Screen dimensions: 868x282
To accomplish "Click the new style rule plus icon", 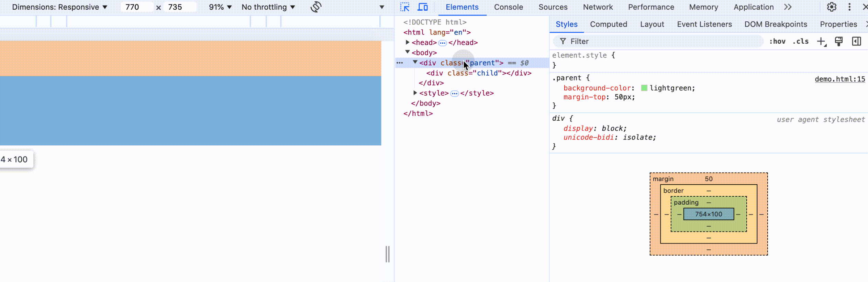I will click(822, 41).
